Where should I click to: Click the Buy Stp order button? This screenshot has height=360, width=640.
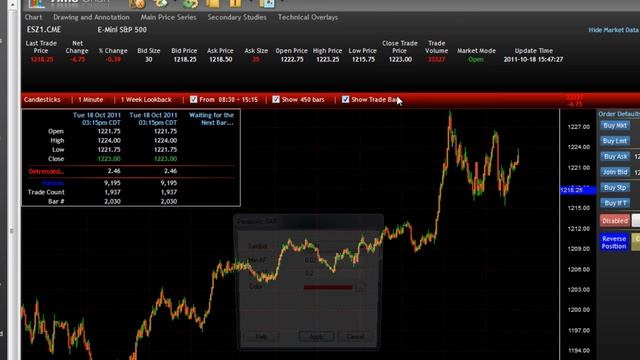pyautogui.click(x=615, y=188)
